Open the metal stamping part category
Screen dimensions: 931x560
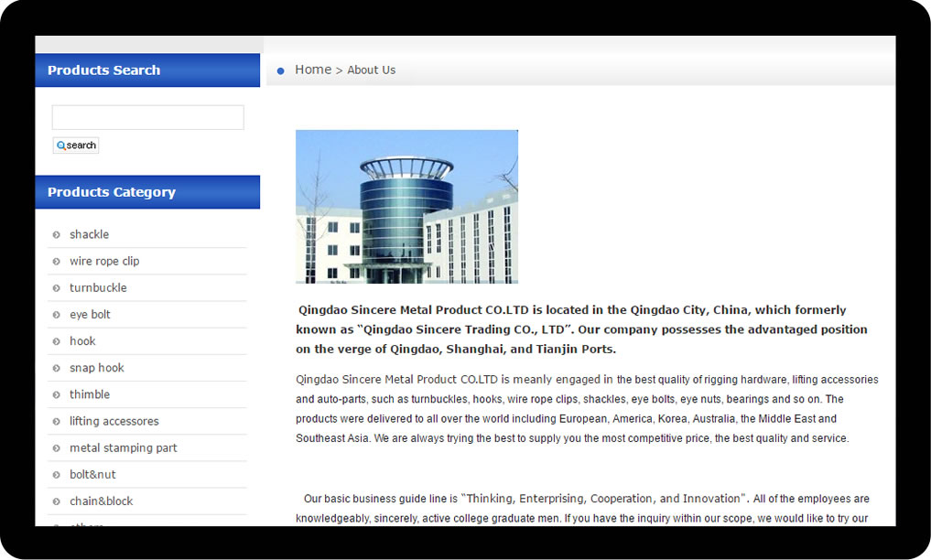(123, 447)
